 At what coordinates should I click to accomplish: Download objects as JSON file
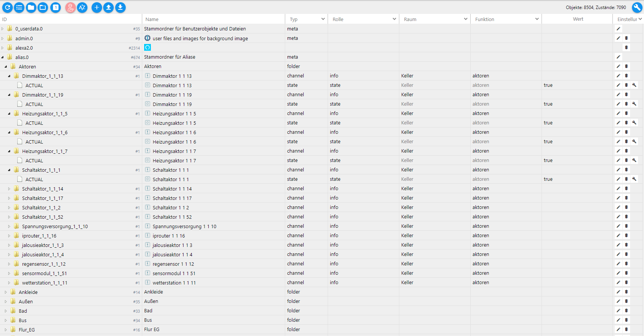[120, 7]
